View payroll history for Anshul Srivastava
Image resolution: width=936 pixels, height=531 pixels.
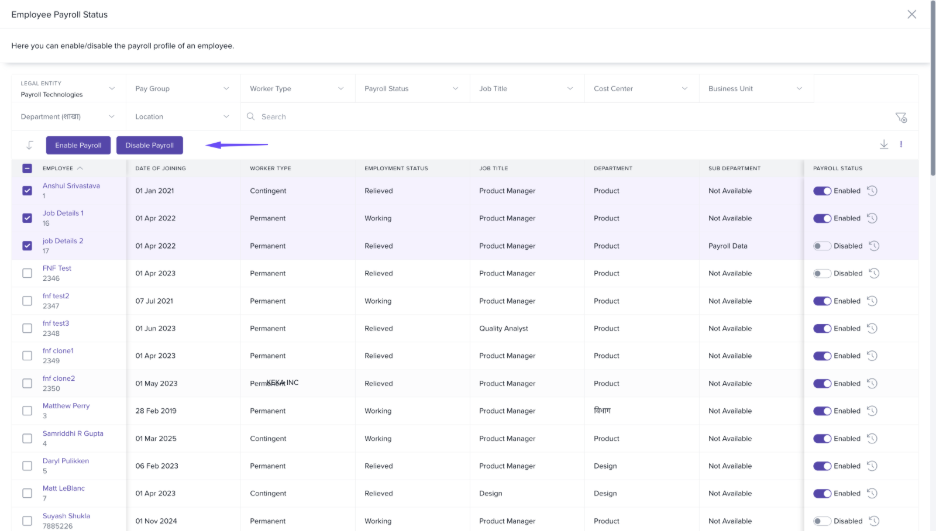[872, 191]
